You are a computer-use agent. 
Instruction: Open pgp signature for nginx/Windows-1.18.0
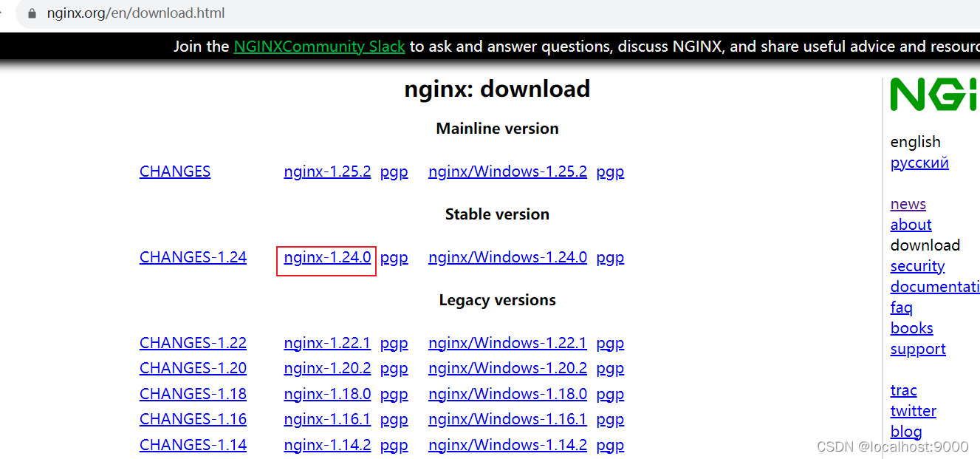coord(610,395)
